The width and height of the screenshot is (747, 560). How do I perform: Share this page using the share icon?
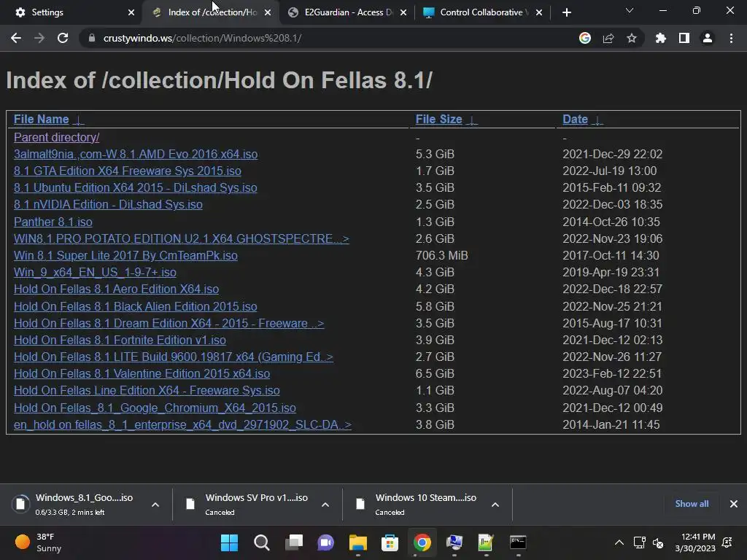pyautogui.click(x=608, y=38)
